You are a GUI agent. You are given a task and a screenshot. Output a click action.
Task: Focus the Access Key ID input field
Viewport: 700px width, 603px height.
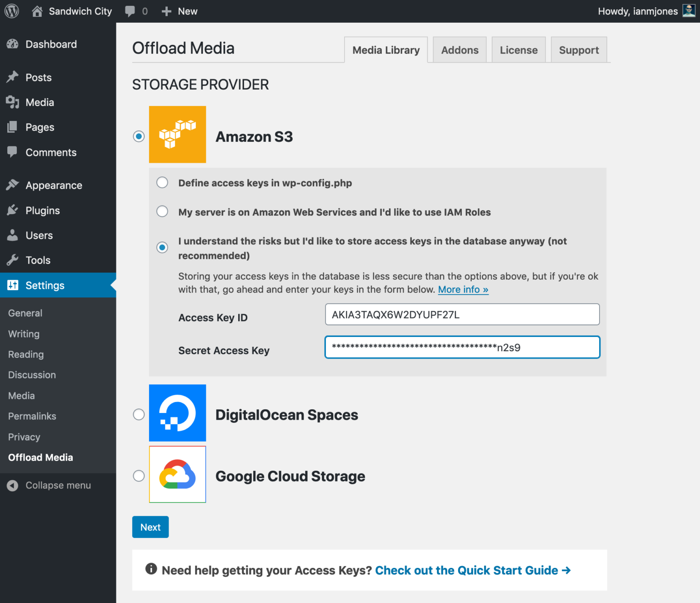pyautogui.click(x=462, y=314)
